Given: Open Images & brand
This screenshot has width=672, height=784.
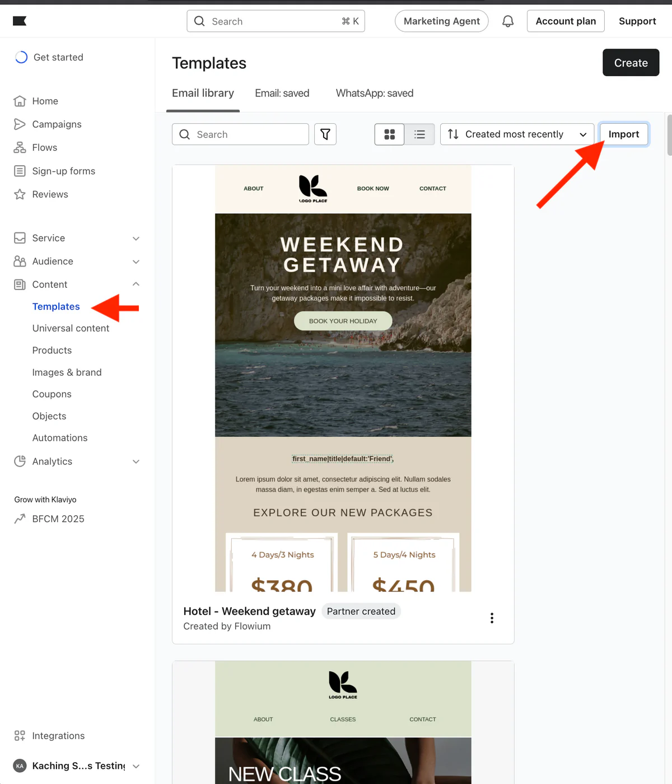Looking at the screenshot, I should pyautogui.click(x=67, y=372).
